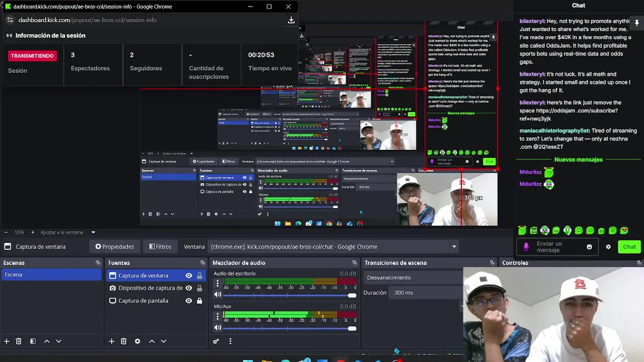Add a new source in Fuentes panel
Screen dimensions: 644x362
coord(112,341)
